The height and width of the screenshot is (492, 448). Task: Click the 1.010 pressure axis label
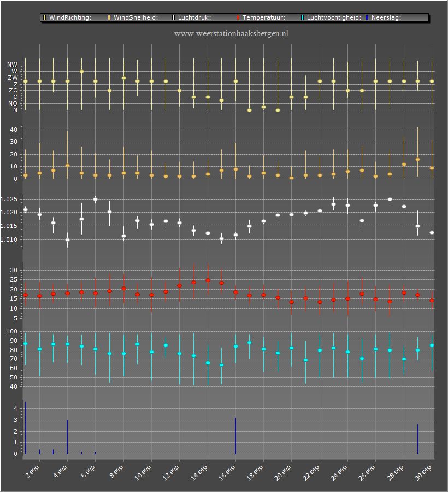[x=9, y=239]
